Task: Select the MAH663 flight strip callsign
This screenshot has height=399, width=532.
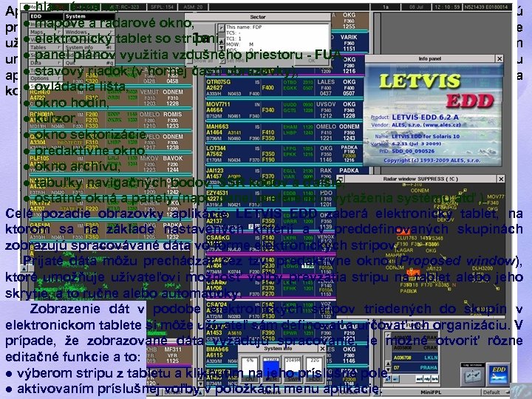Action: tap(217, 126)
